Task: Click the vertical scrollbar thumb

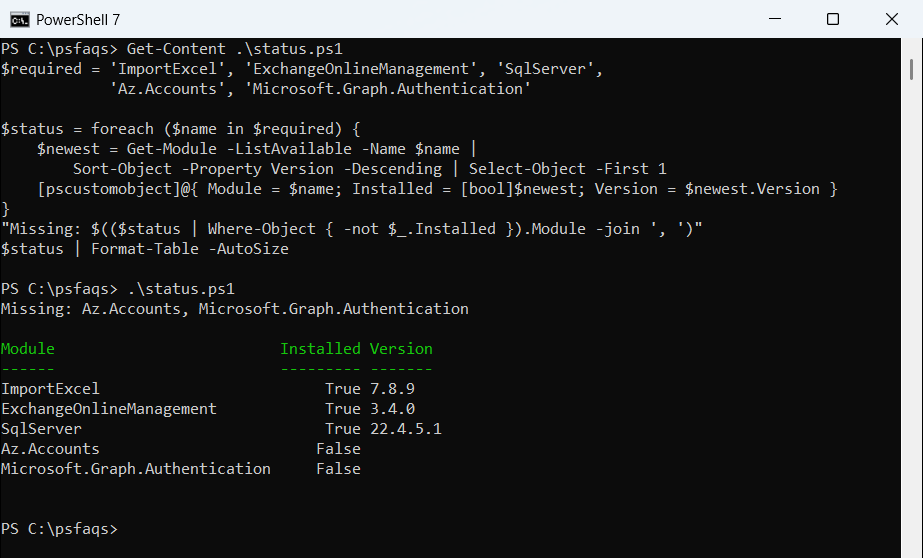Action: pyautogui.click(x=911, y=69)
